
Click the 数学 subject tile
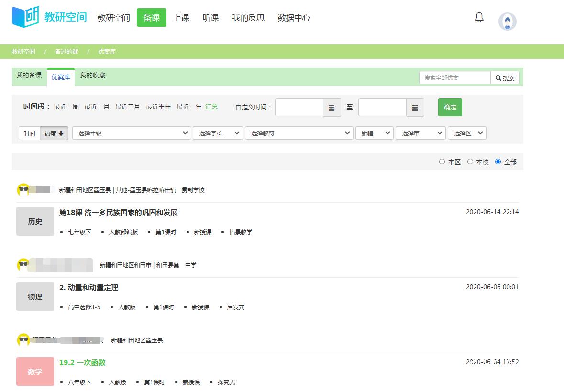(35, 371)
